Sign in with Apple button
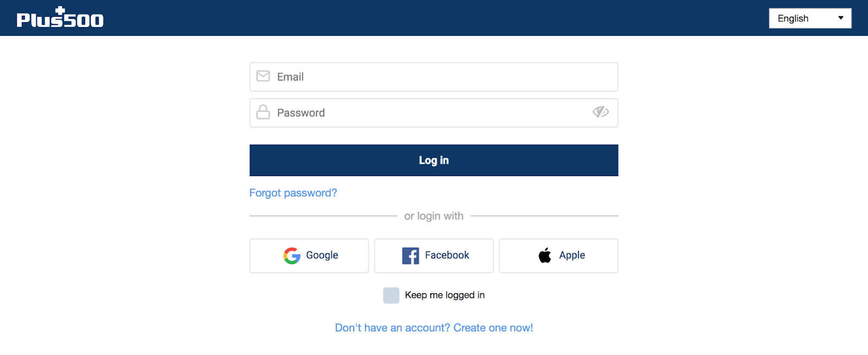This screenshot has height=355, width=868. tap(559, 256)
